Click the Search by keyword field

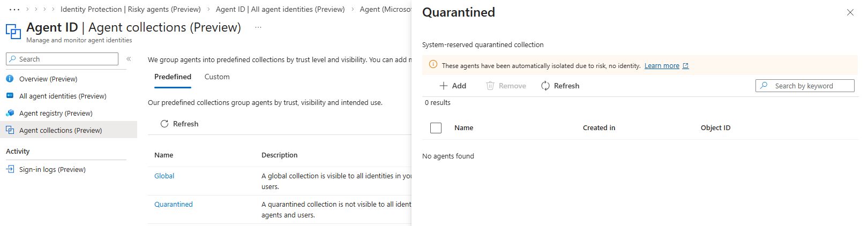809,86
